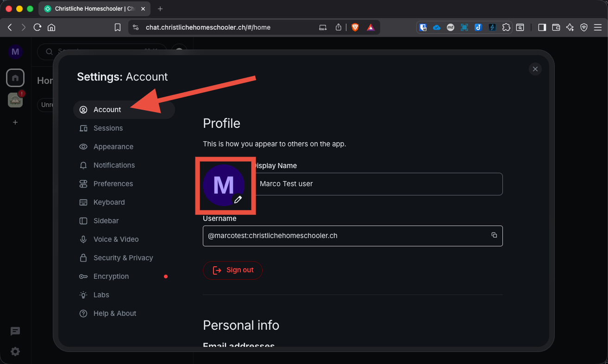Click the screenshot capture extension icon
The height and width of the screenshot is (364, 608).
tap(464, 27)
